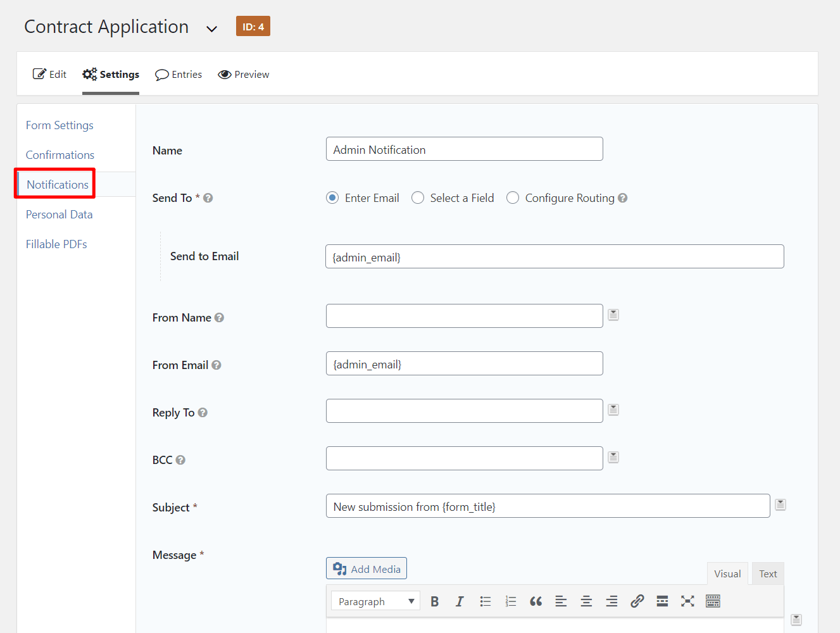Click inside the Send to Email field
Image resolution: width=840 pixels, height=633 pixels.
tap(555, 256)
